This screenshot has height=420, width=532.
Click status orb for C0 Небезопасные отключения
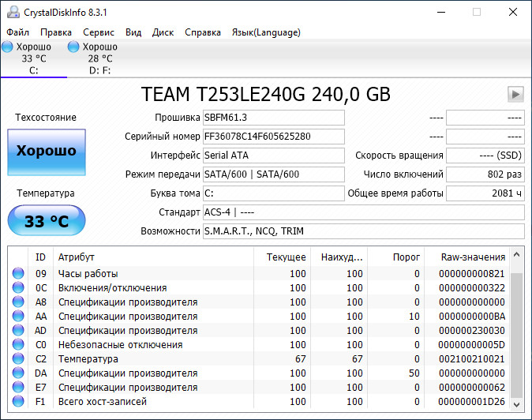[x=18, y=345]
